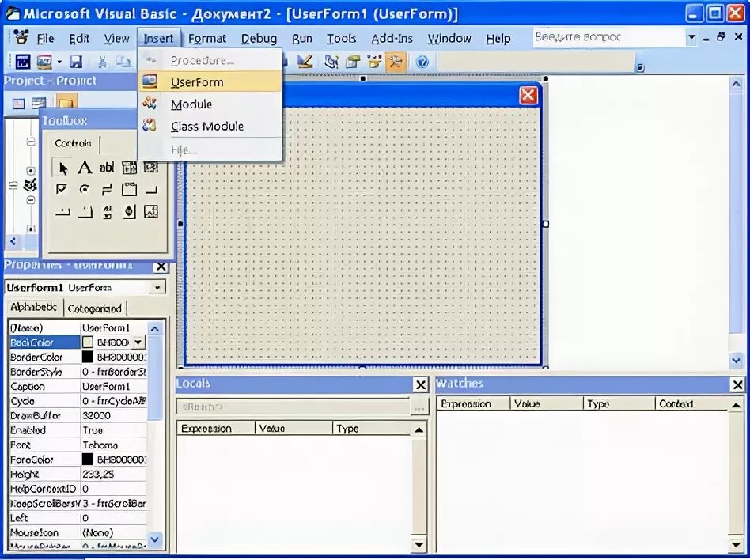This screenshot has height=560, width=750.
Task: Select the Image control in Toolbox
Action: coord(151,212)
